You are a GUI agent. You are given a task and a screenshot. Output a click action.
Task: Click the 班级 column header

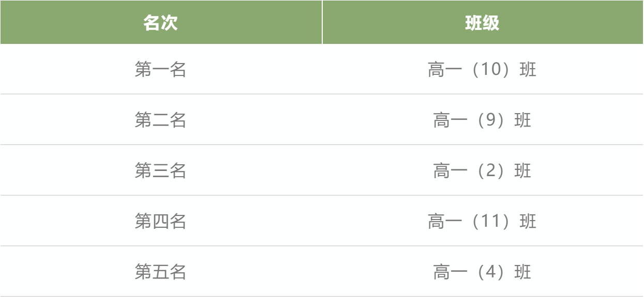pos(483,22)
